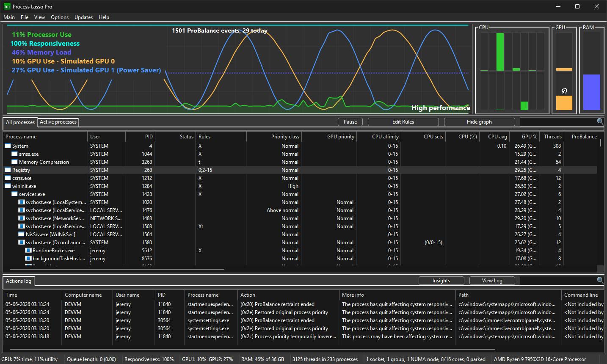Click the magnifier icon beside View Log
This screenshot has height=364, width=607.
600,281
